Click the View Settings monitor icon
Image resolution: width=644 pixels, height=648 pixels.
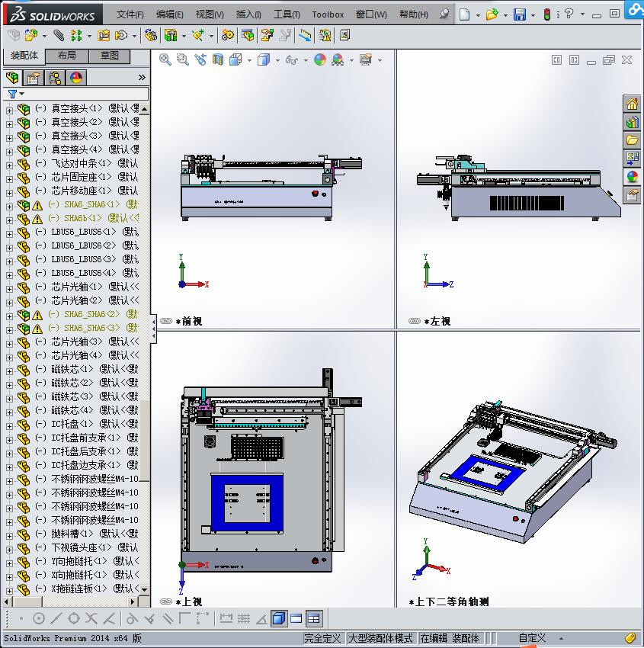point(366,60)
